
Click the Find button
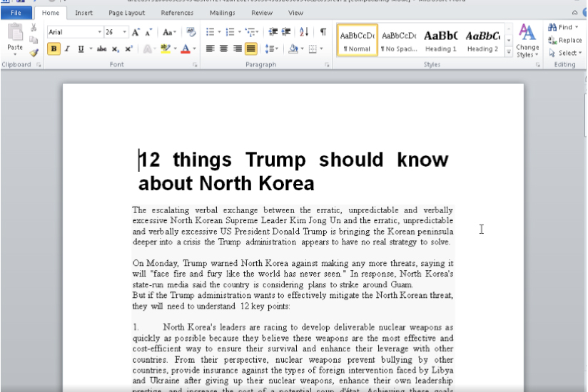tap(563, 27)
